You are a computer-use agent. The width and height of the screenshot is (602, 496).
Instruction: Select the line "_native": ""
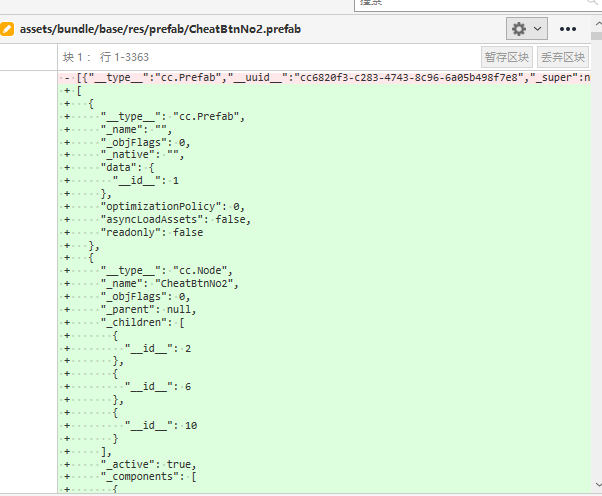click(324, 155)
